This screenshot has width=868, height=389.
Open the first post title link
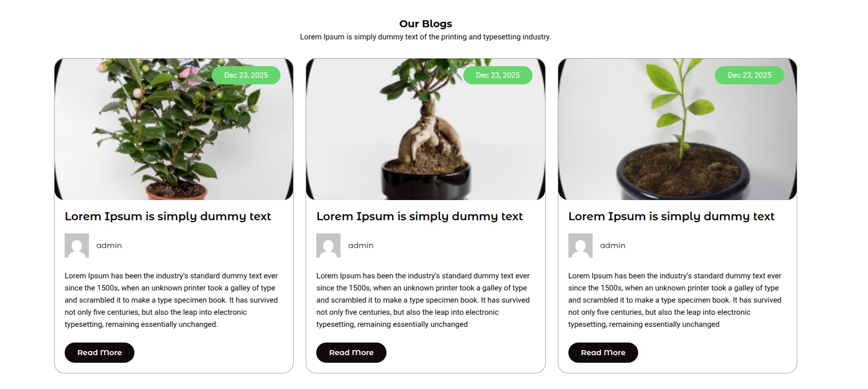point(168,217)
